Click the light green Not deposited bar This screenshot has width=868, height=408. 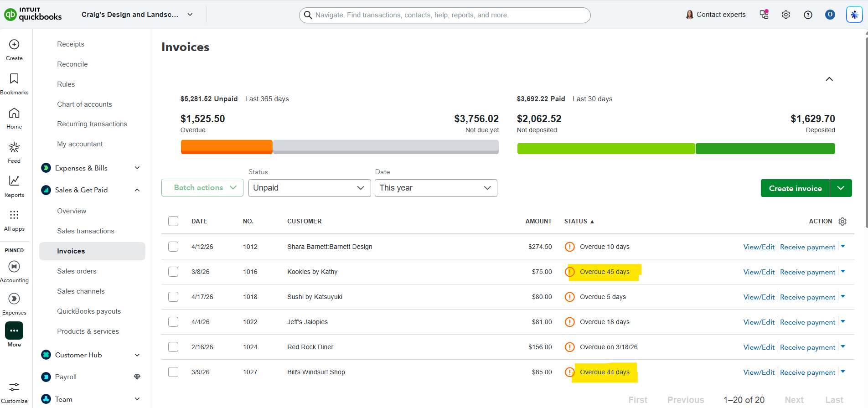[606, 149]
